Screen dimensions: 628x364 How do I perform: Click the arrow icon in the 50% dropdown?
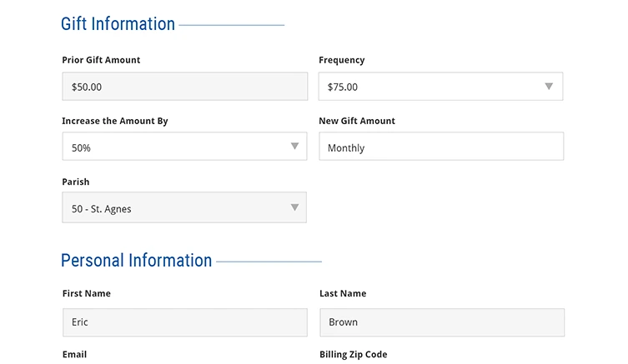click(294, 147)
